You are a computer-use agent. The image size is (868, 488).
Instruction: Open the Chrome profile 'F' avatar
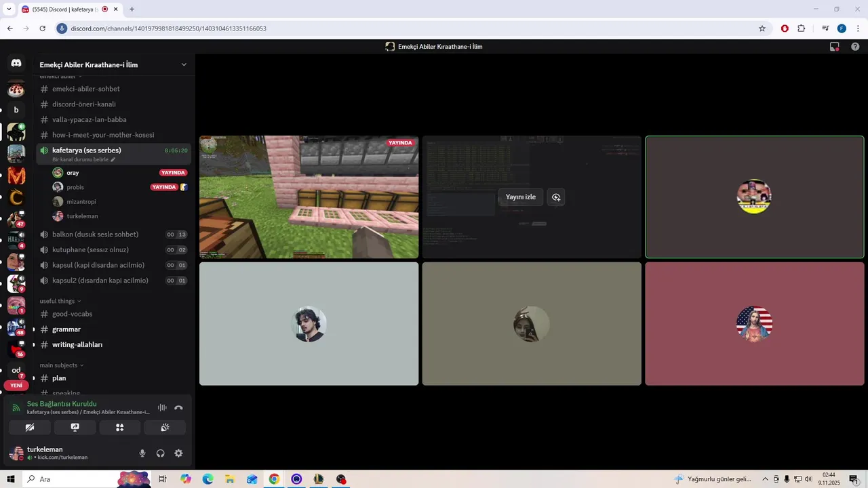tap(842, 28)
